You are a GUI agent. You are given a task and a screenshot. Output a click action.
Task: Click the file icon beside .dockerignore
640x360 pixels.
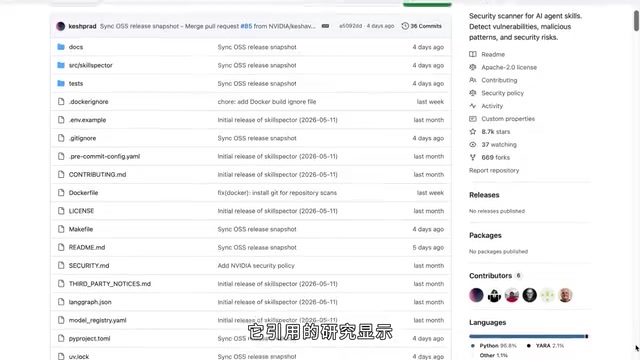pyautogui.click(x=61, y=102)
